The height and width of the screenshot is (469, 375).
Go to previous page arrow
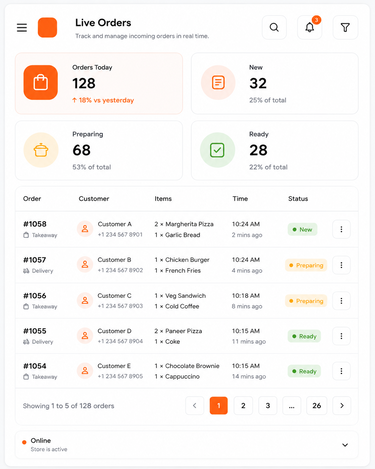[x=195, y=406]
